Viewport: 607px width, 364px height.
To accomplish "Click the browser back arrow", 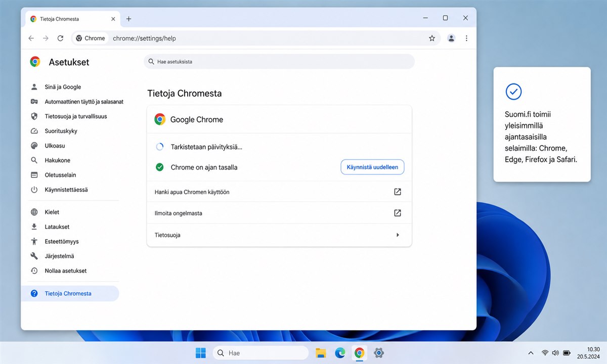I will point(31,38).
